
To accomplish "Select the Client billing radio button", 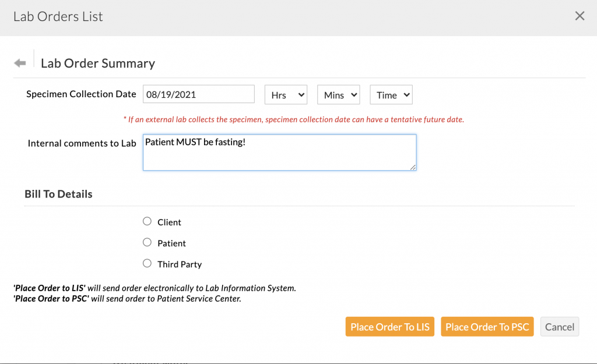I will (x=147, y=221).
